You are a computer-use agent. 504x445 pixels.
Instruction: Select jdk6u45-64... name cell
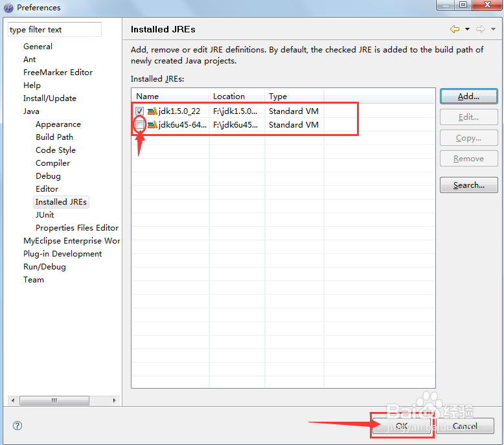[x=183, y=124]
